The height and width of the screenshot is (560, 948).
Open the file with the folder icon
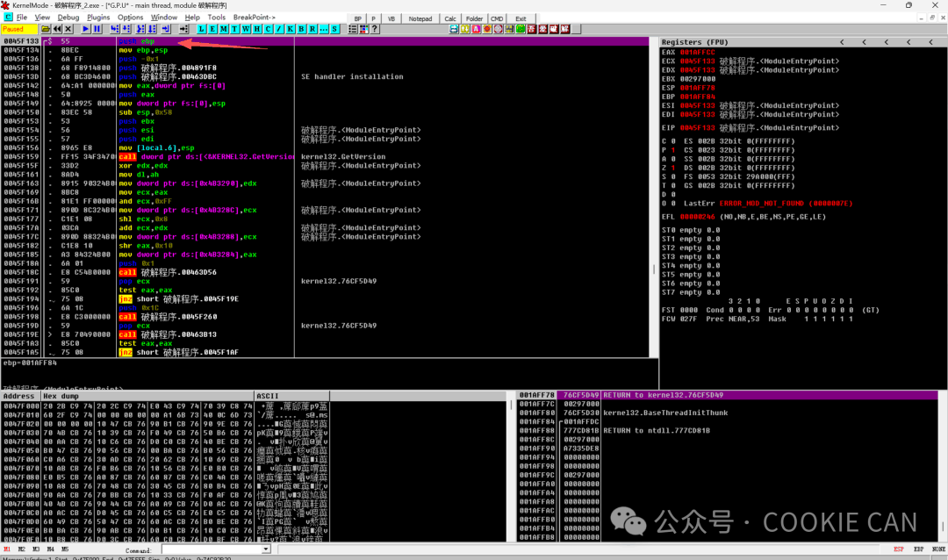point(46,29)
